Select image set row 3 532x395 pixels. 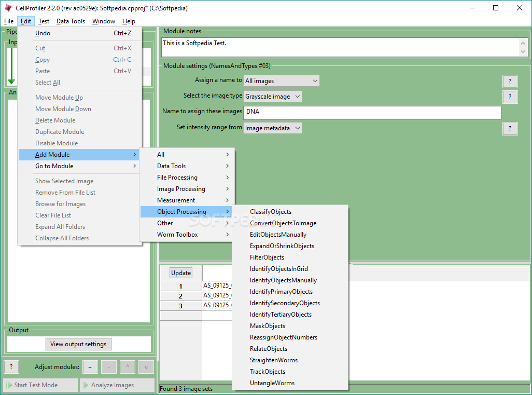(181, 306)
